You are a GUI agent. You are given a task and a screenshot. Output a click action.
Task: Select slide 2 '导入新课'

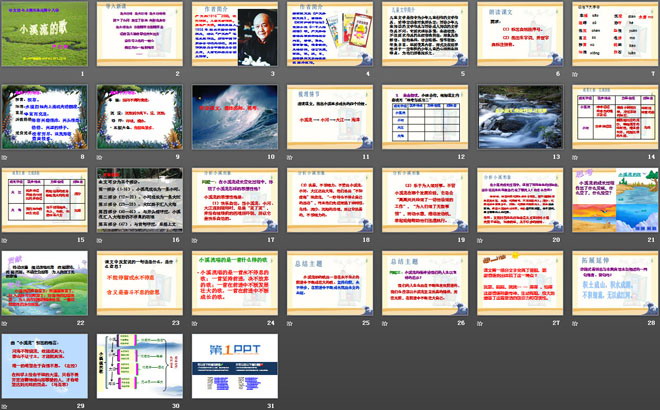tap(140, 34)
